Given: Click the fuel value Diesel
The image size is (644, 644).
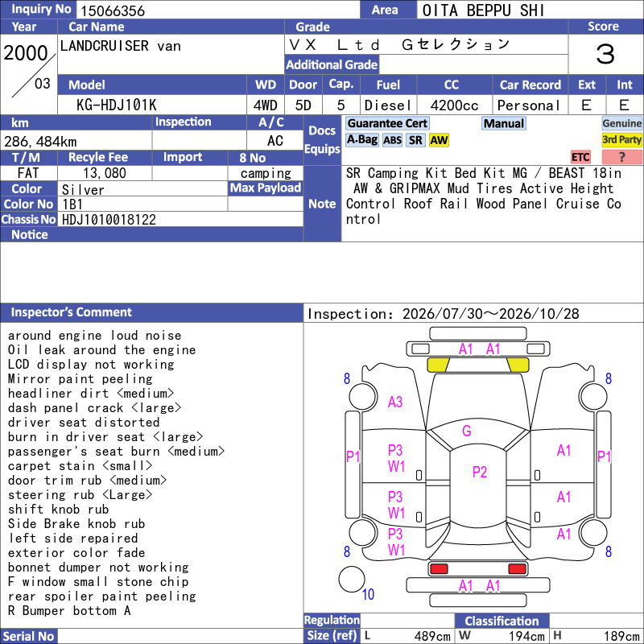Looking at the screenshot, I should click(388, 105).
